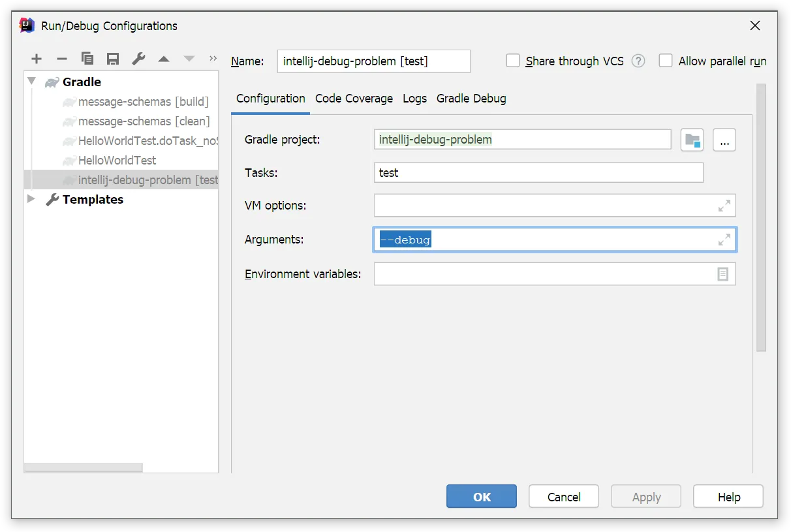
Task: Select the Templates group label
Action: (93, 199)
